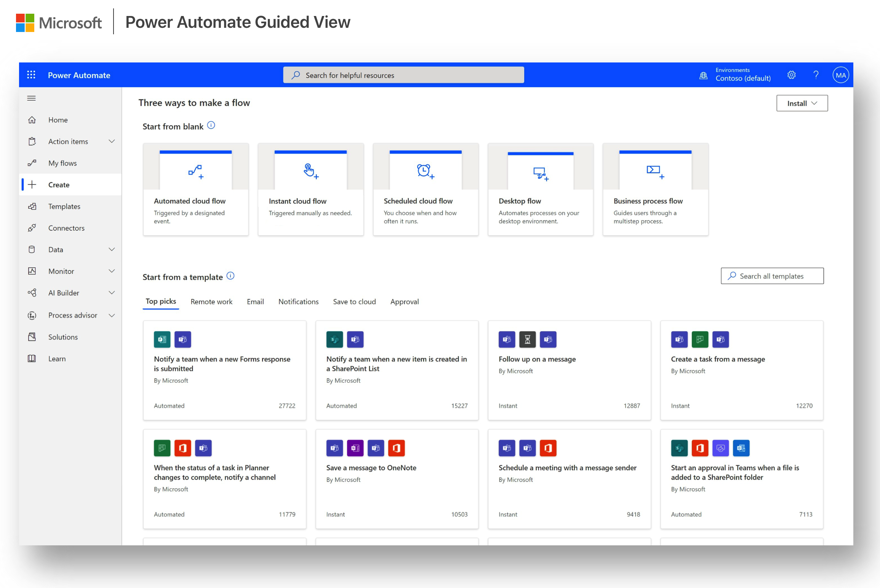This screenshot has height=588, width=880.
Task: Click the Planner icon on the task status template
Action: pos(162,448)
